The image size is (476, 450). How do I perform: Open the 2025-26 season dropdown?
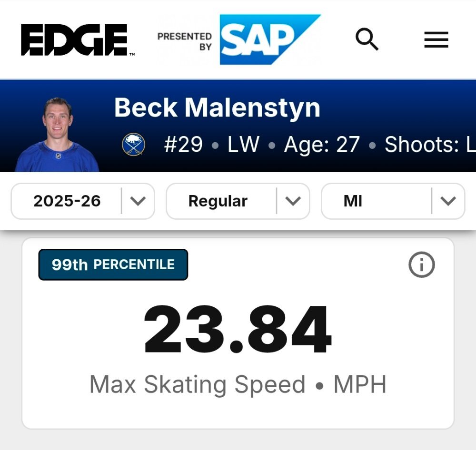[67, 201]
